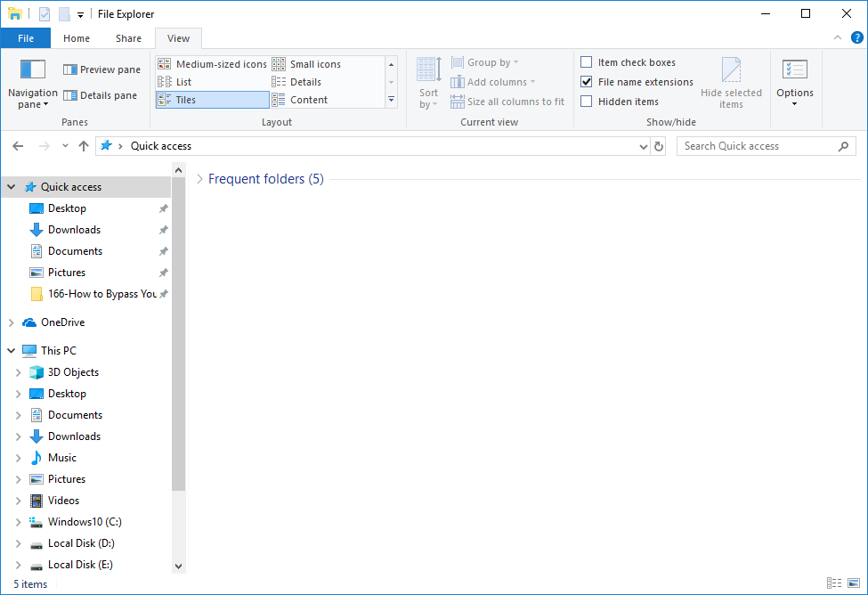Click the Navigation pane icon

[32, 69]
